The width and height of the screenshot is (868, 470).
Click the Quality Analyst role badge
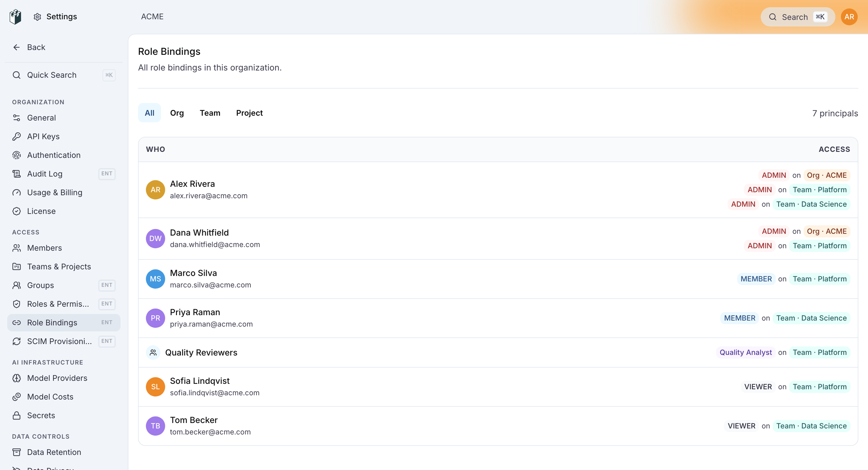(746, 352)
